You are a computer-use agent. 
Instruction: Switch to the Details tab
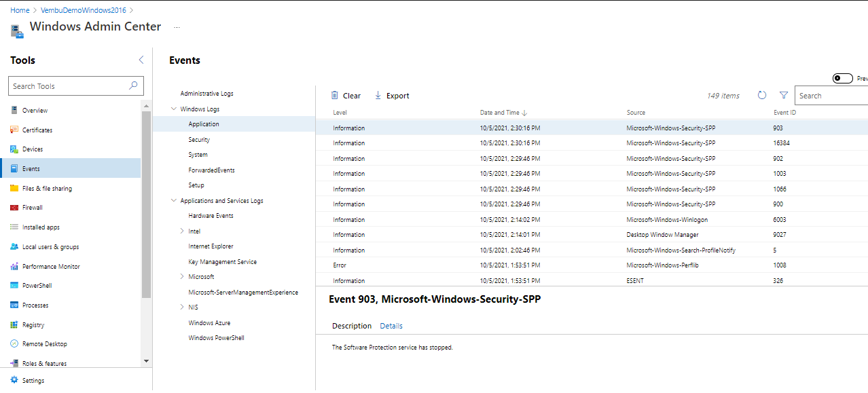point(391,326)
